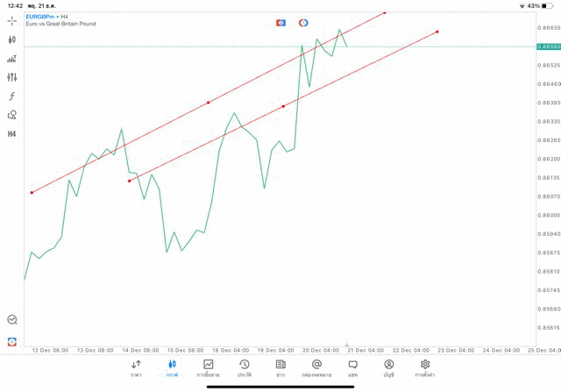Open the indicators function icon

[12, 96]
